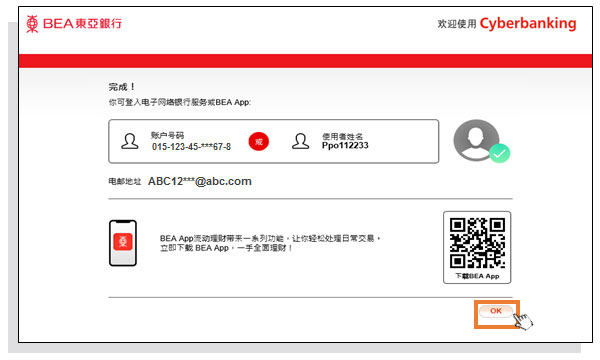
Task: Click the BEA App phone icon
Action: [x=123, y=243]
